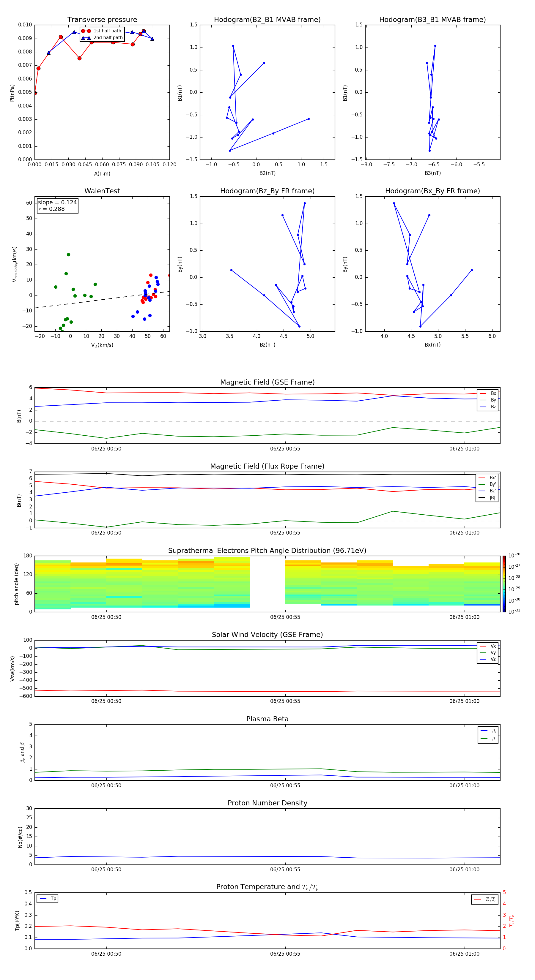This screenshot has height=980, width=535.
Task: Click the 'Vsw(km/s)' y-axis label
Action: tap(12, 668)
